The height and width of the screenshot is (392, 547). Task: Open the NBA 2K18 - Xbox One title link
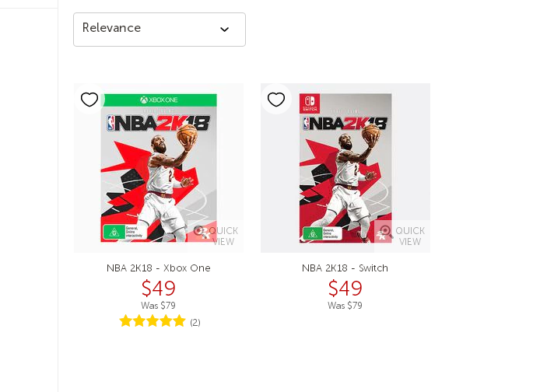pyautogui.click(x=159, y=268)
